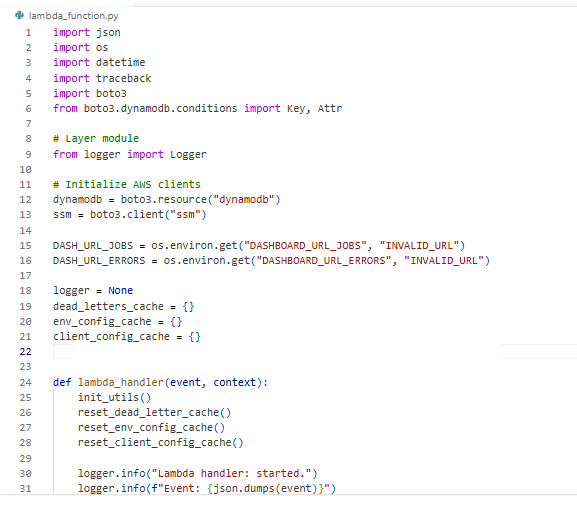Click 'client_config_cache' on line 21
The height and width of the screenshot is (510, 577).
tap(111, 337)
